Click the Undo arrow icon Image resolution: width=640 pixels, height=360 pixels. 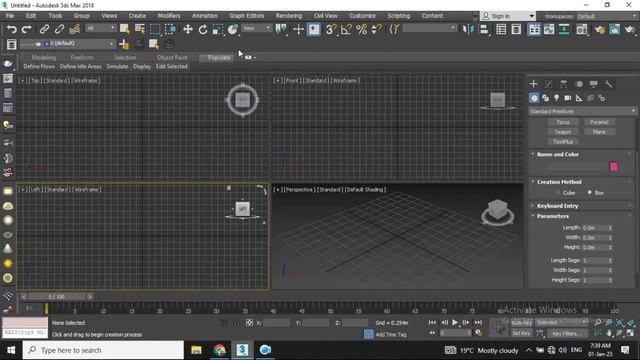coord(11,29)
